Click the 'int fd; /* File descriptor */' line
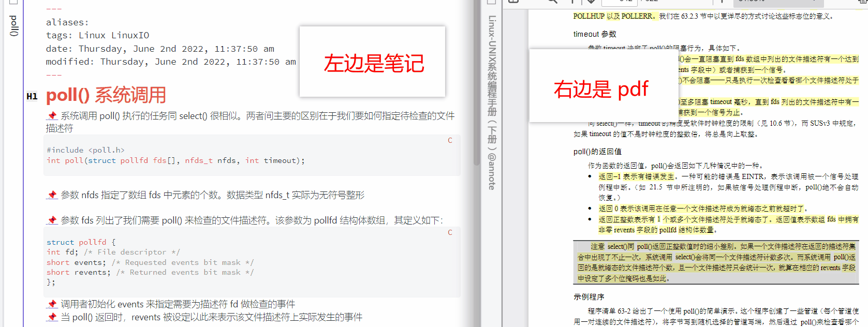The height and width of the screenshot is (327, 868). click(x=113, y=252)
